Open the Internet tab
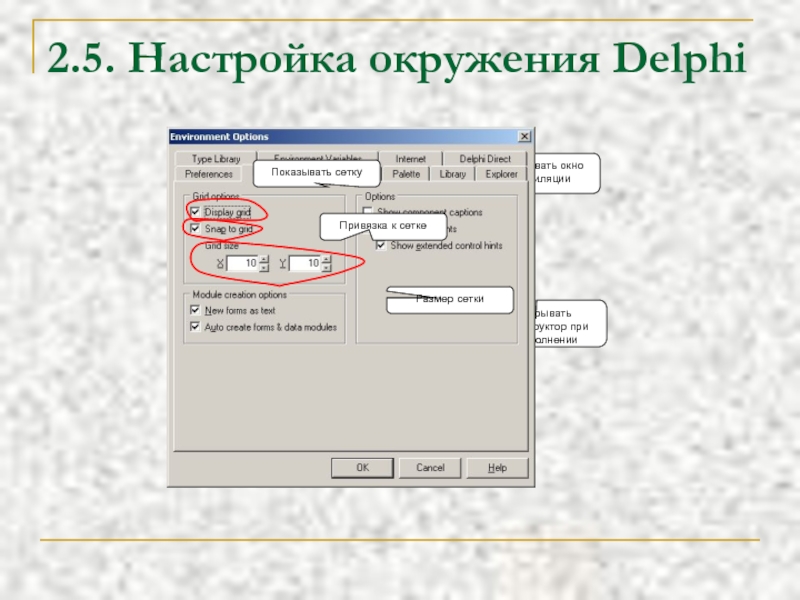The height and width of the screenshot is (600, 800). click(x=410, y=159)
